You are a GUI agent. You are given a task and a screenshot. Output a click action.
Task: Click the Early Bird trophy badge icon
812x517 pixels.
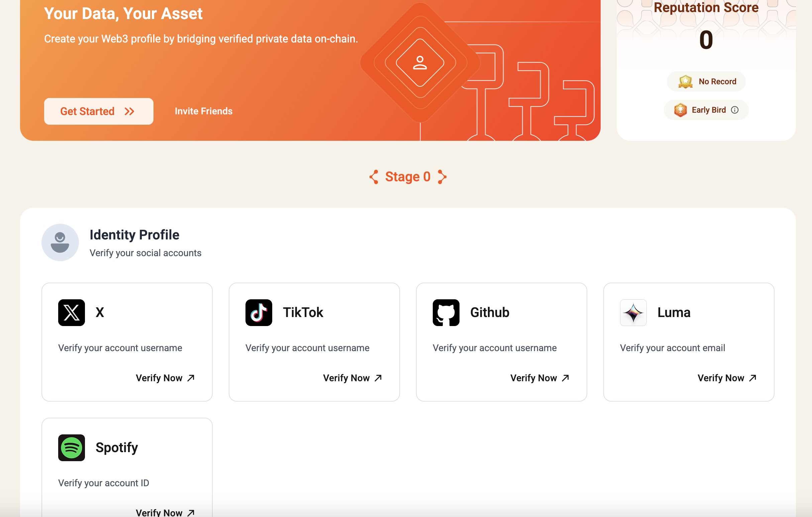(680, 110)
